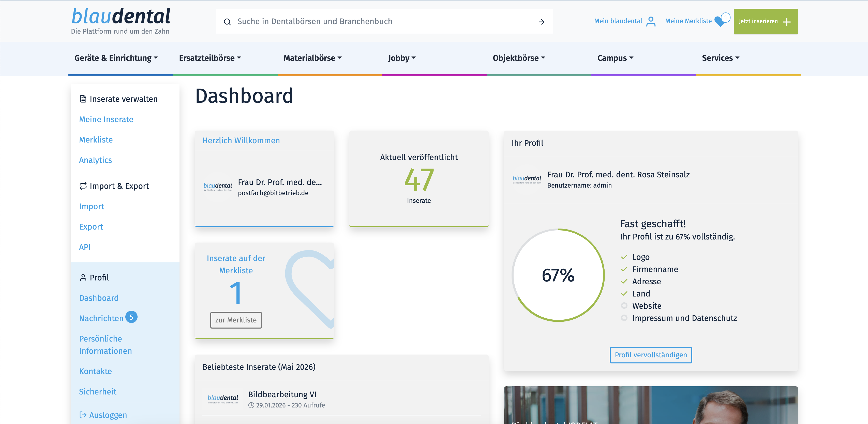Click the Bildbearbeitung VI listing title
Image resolution: width=868 pixels, height=424 pixels.
[x=282, y=394]
